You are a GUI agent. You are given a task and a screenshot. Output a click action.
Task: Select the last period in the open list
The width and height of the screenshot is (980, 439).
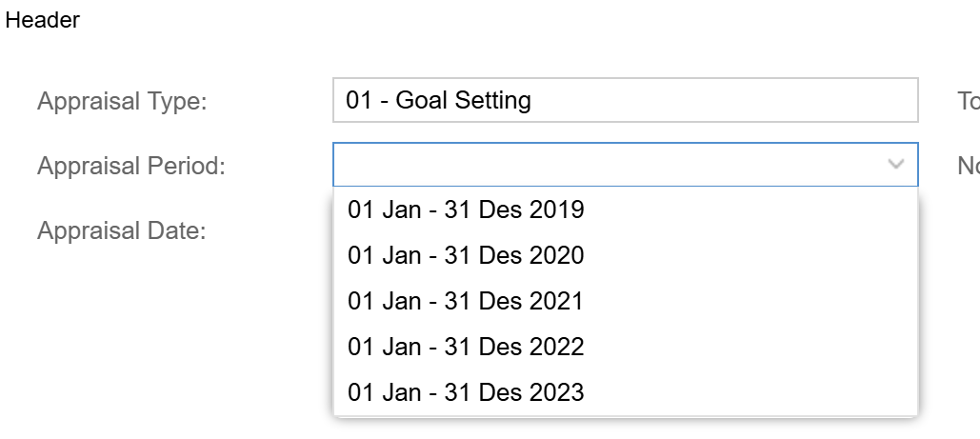[625, 392]
